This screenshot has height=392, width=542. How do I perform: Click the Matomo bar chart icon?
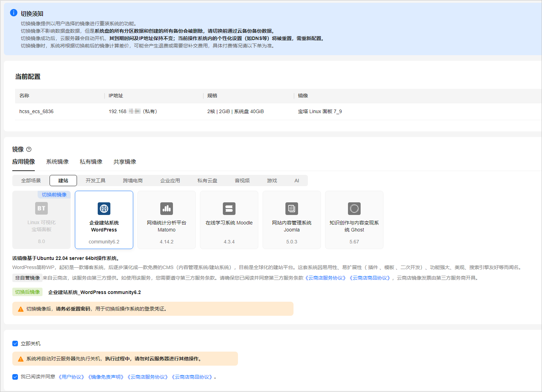point(167,209)
